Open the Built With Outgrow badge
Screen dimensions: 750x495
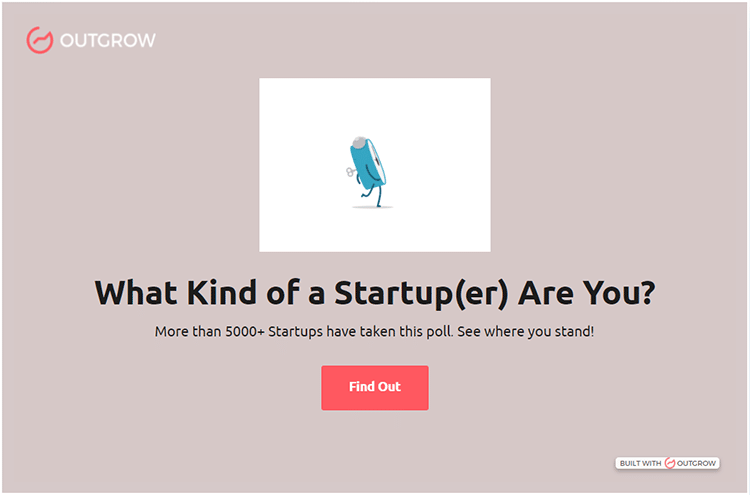pos(668,463)
